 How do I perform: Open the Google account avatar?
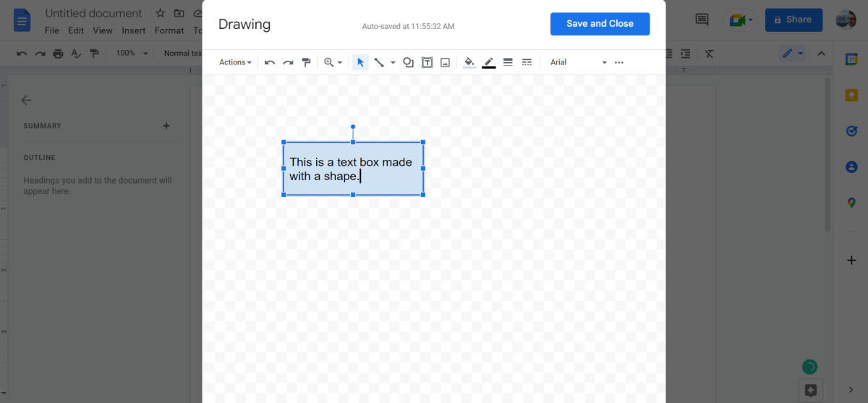[846, 20]
